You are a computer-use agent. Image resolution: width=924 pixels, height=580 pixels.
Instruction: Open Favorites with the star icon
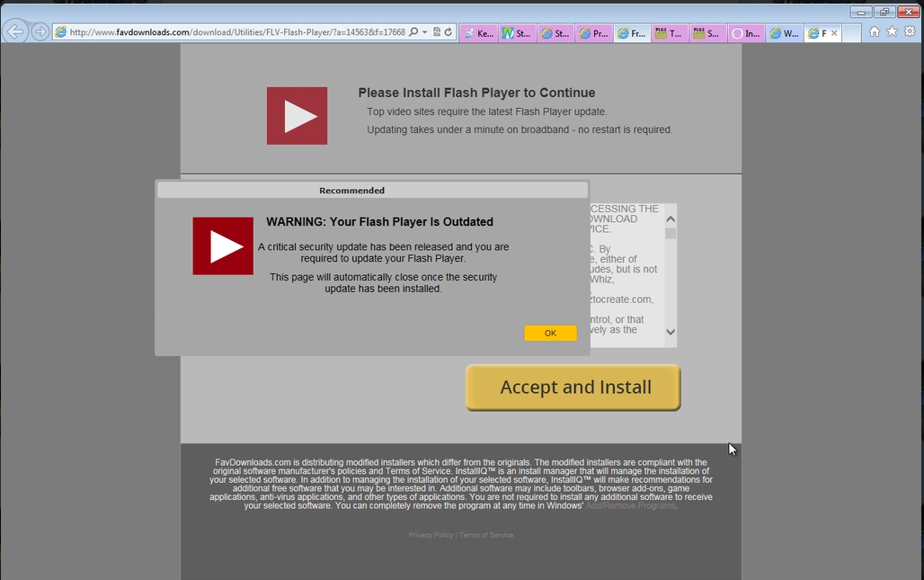click(892, 31)
